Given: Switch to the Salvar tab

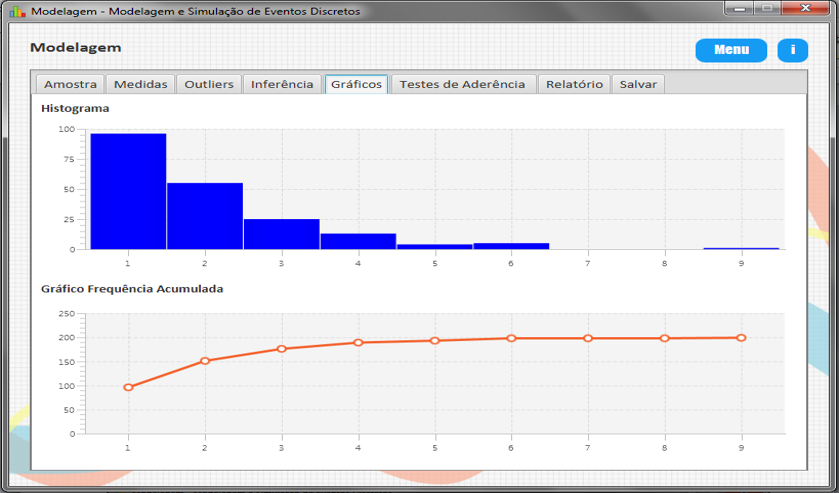Looking at the screenshot, I should tap(638, 84).
